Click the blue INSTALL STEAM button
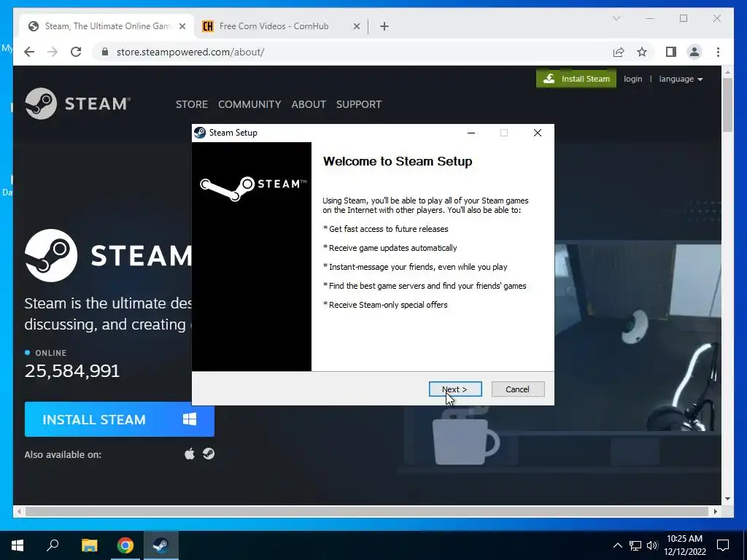 [120, 419]
